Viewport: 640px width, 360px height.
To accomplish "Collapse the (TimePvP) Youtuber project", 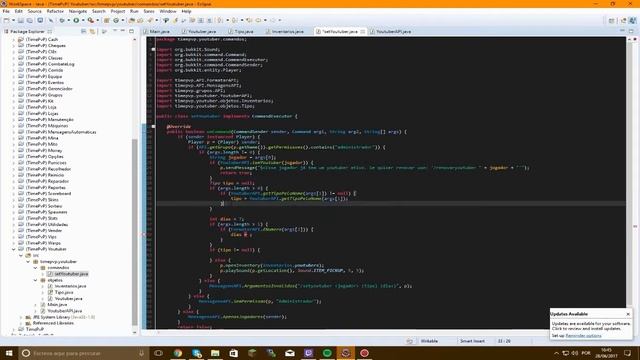I will pos(13,249).
